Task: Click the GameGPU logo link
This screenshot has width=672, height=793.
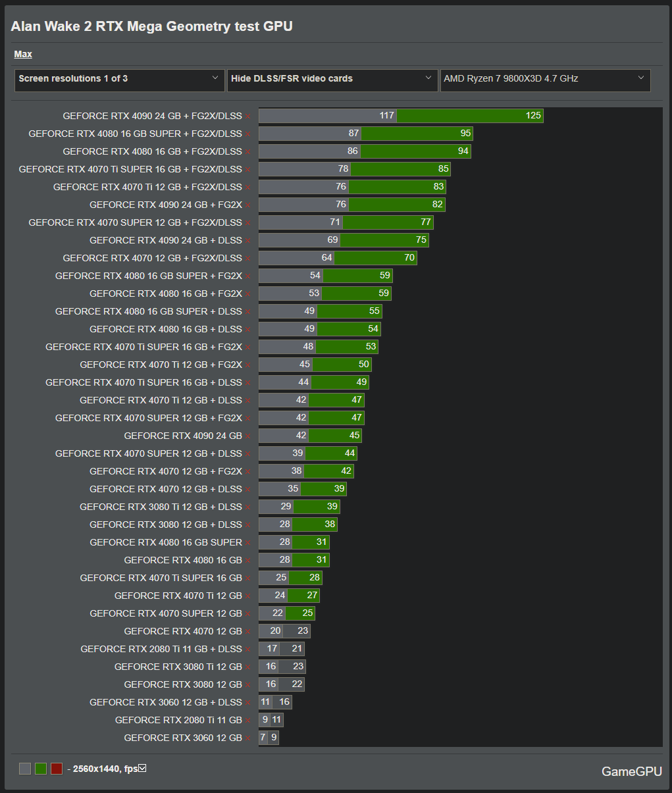Action: 631,771
